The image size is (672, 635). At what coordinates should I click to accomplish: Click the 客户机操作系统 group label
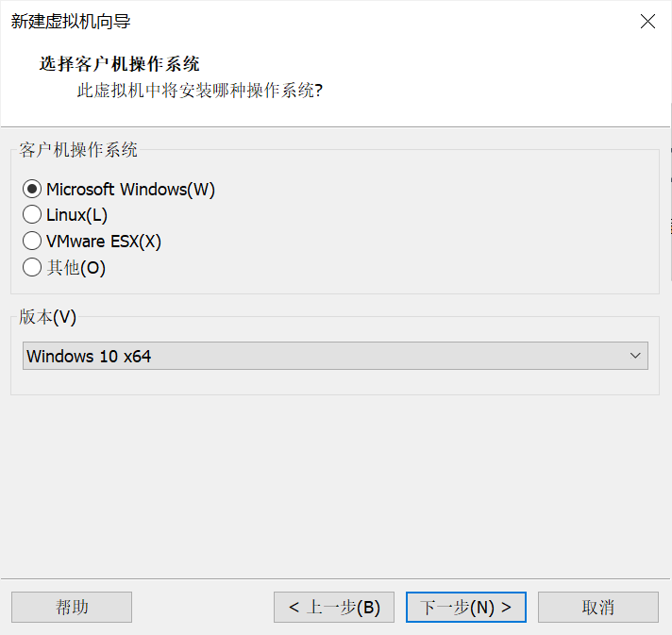pyautogui.click(x=78, y=149)
